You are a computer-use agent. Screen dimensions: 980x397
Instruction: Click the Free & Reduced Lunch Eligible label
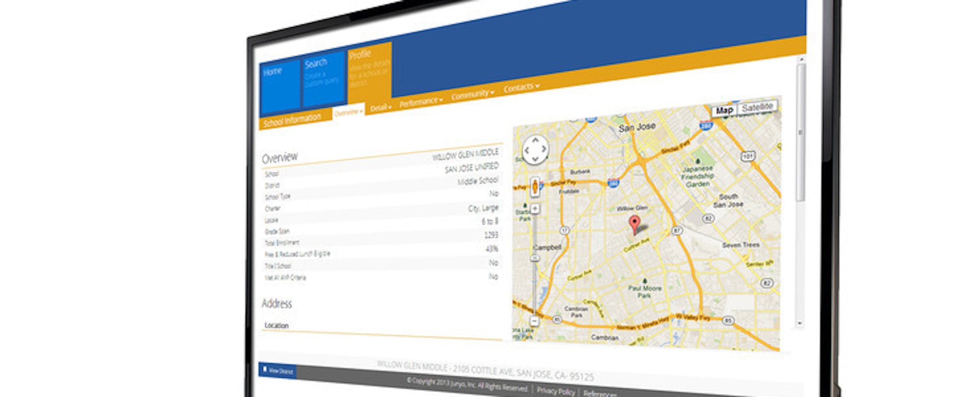tap(297, 254)
